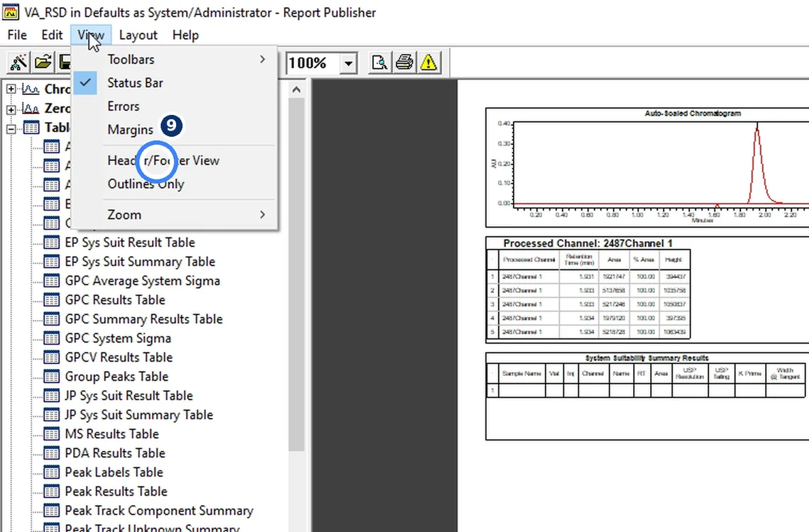Click the yellow warning triangle icon
The width and height of the screenshot is (809, 532).
[x=429, y=62]
